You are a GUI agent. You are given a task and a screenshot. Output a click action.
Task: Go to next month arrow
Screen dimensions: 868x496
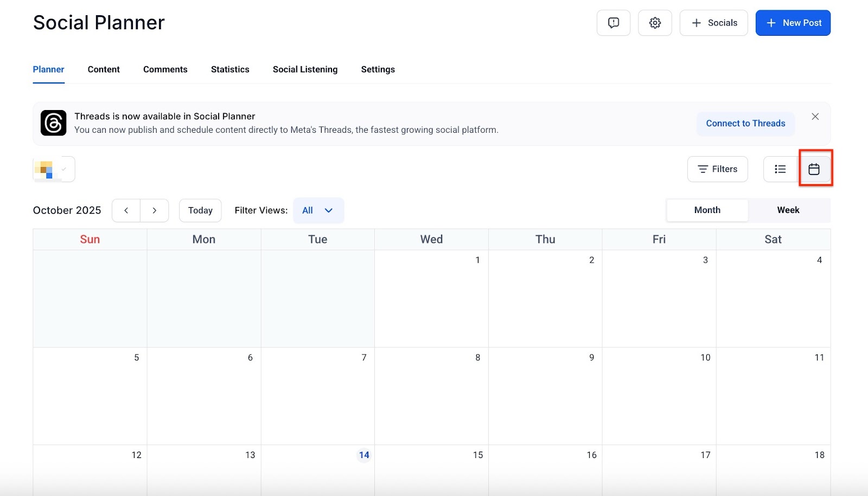155,210
